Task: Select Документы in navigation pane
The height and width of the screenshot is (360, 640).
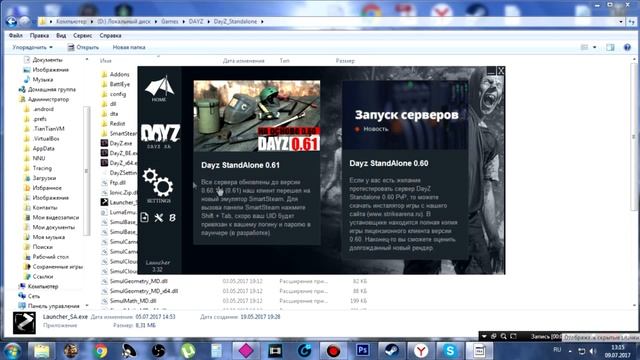Action: point(43,60)
